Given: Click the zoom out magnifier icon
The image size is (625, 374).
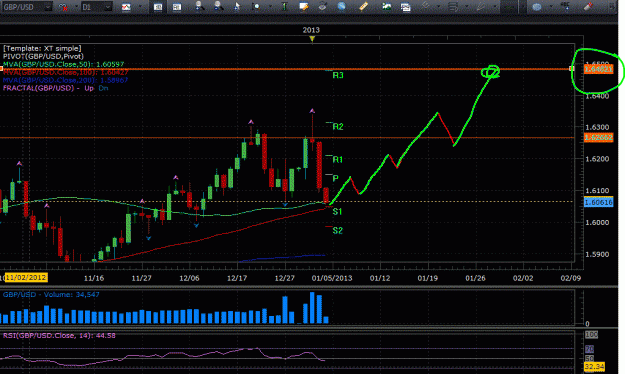Looking at the screenshot, I should click(218, 6).
